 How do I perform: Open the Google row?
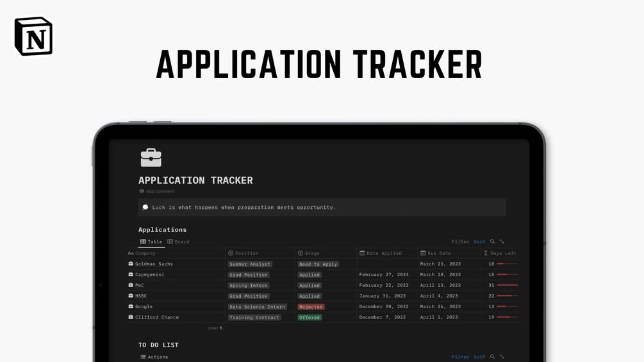[144, 307]
